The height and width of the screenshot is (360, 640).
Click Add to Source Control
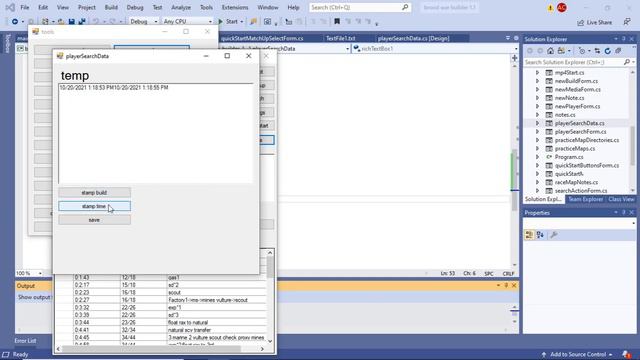click(577, 354)
